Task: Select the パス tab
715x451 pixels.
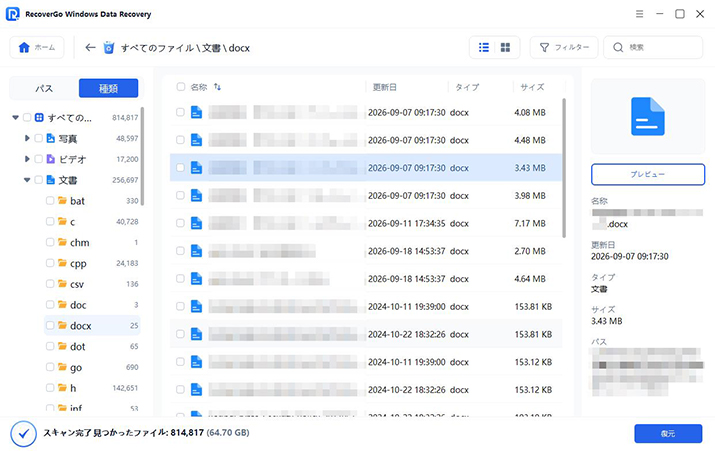Action: pyautogui.click(x=44, y=88)
